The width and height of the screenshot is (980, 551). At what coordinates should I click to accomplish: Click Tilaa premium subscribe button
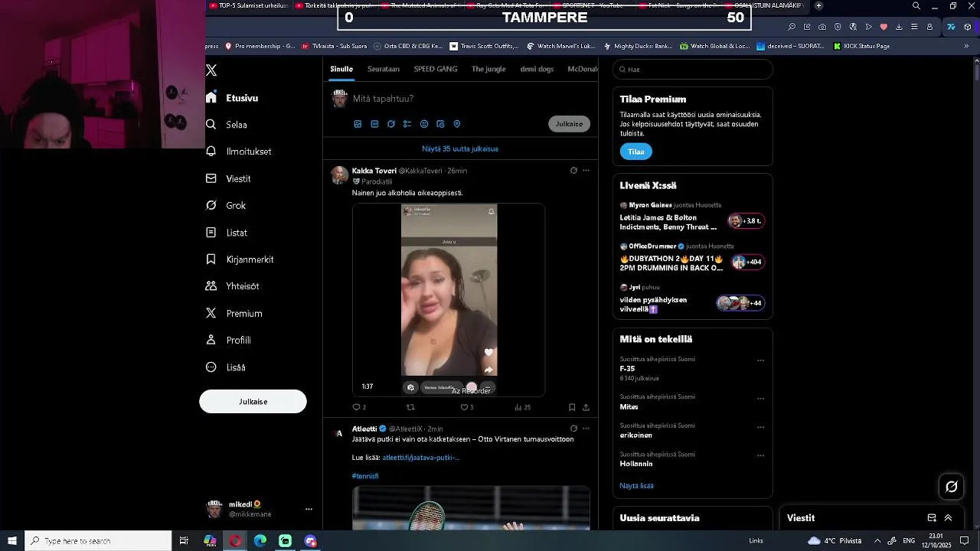click(x=635, y=152)
